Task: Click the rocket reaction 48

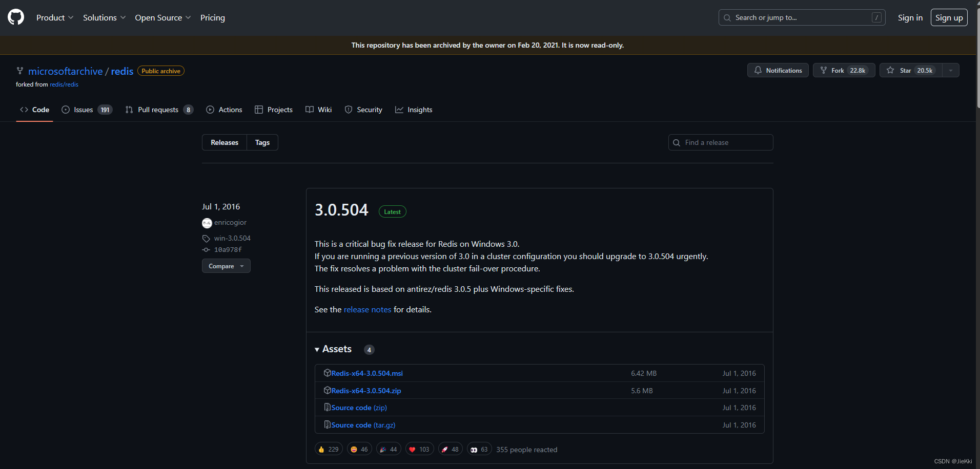Action: pyautogui.click(x=451, y=449)
